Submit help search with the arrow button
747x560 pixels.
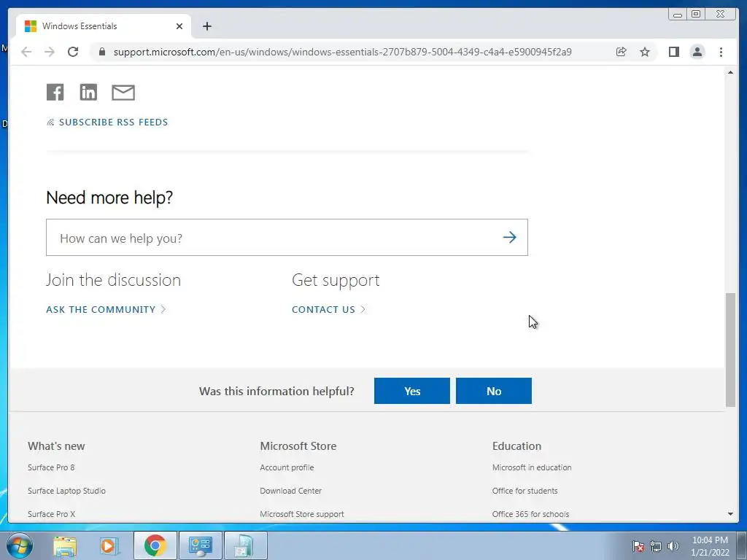click(510, 237)
